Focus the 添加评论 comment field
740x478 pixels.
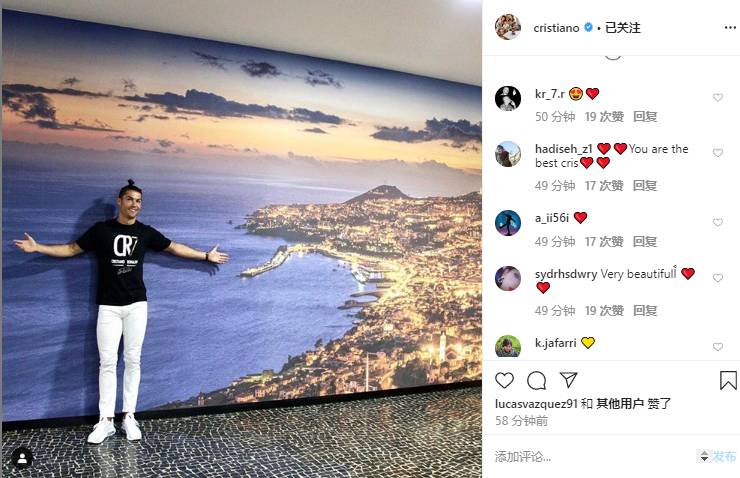tap(592, 456)
